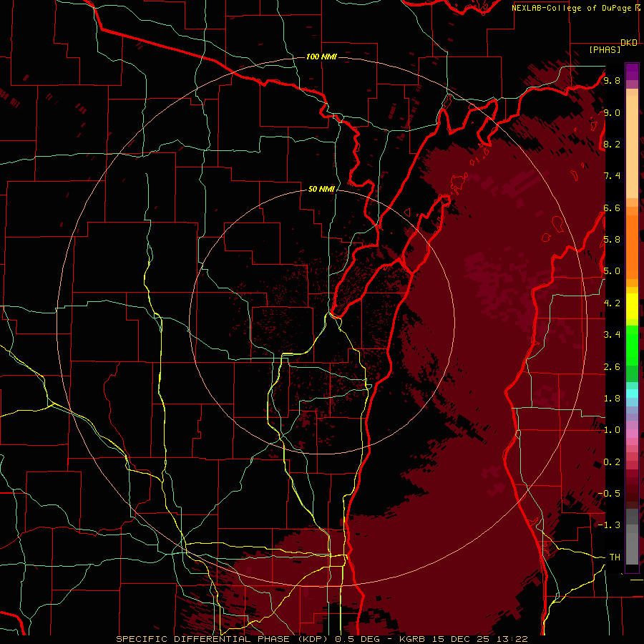The height and width of the screenshot is (644, 644).
Task: Click the 0.2 scale value
Action: pyautogui.click(x=612, y=462)
